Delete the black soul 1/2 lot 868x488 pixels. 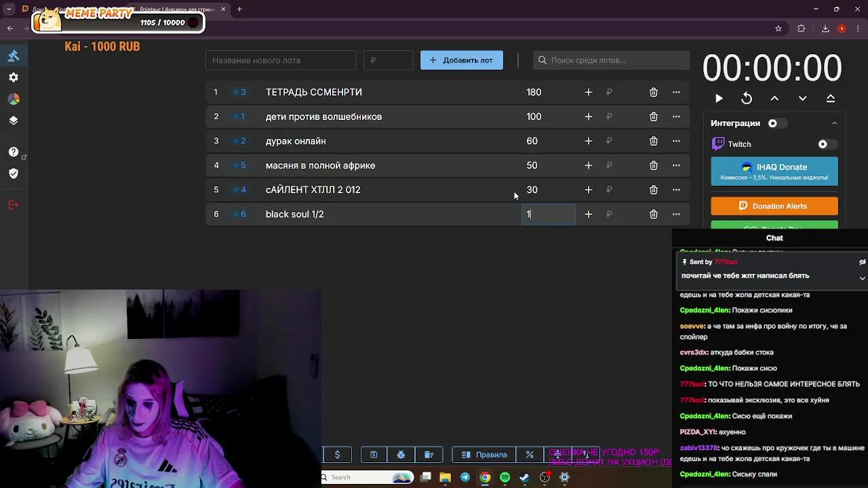point(654,214)
